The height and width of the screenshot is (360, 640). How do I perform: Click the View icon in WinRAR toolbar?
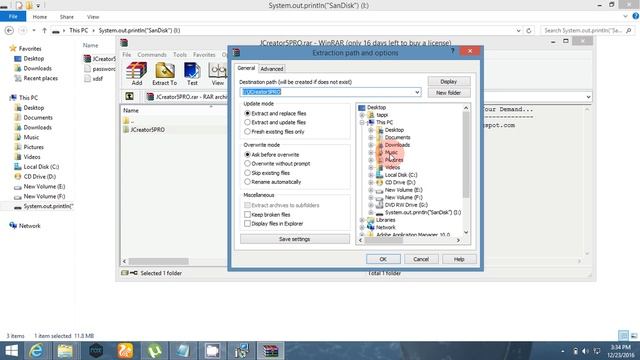click(x=218, y=74)
